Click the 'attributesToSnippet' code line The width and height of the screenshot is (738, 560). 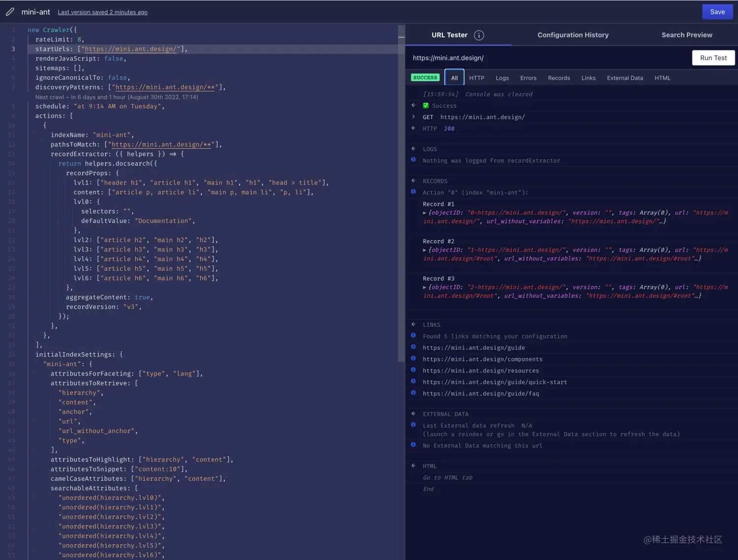click(119, 469)
